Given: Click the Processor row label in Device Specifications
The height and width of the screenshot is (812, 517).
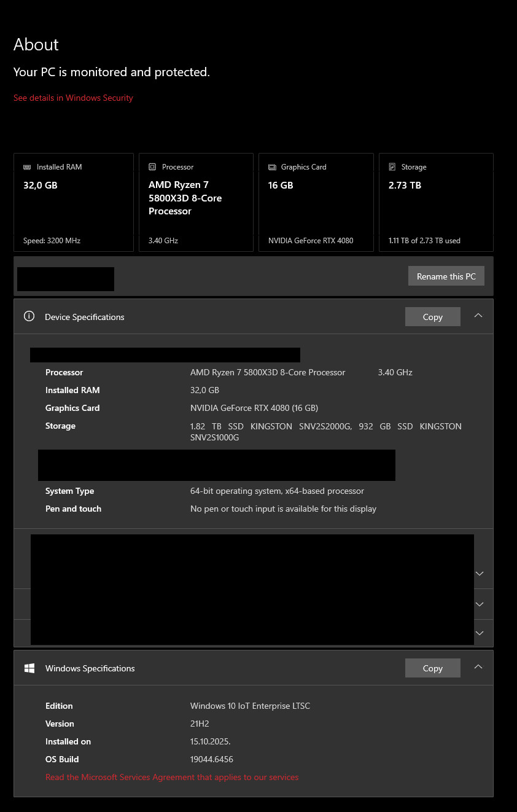Looking at the screenshot, I should pyautogui.click(x=64, y=372).
